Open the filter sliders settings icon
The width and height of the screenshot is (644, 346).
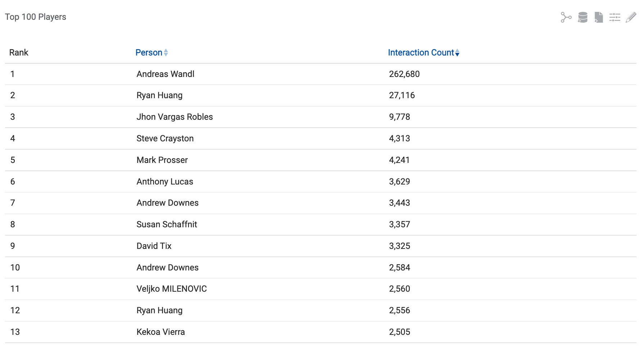click(x=614, y=17)
